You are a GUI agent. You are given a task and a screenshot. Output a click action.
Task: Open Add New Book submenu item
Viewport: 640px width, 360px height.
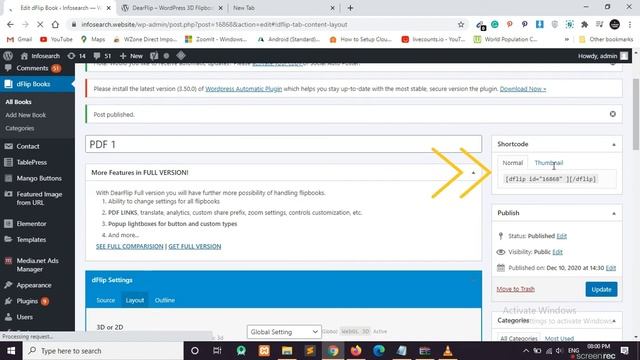point(25,115)
